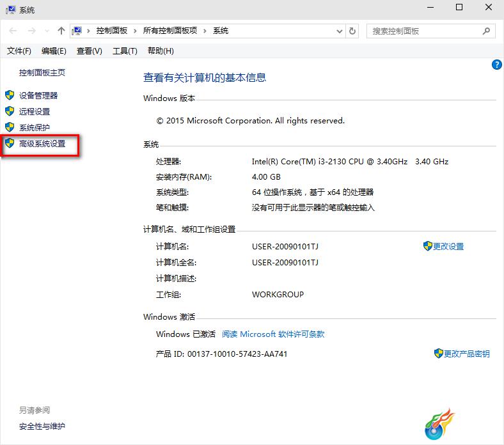Open recent locations dropdown arrow

(x=47, y=31)
